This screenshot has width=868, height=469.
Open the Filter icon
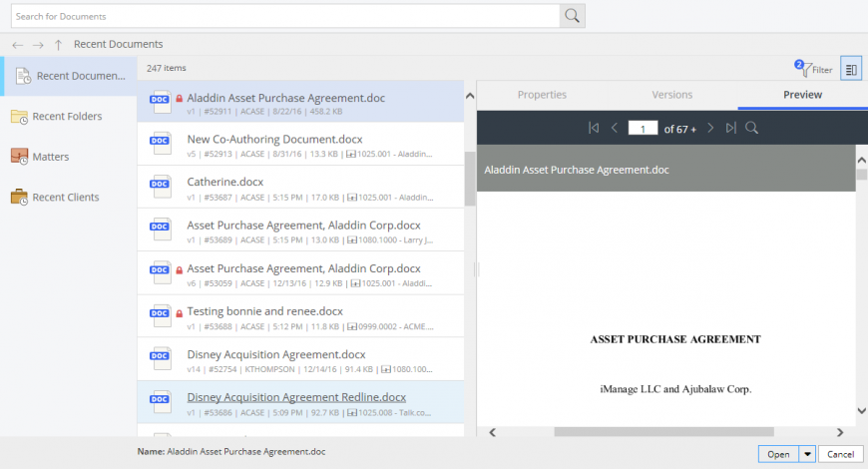point(814,69)
